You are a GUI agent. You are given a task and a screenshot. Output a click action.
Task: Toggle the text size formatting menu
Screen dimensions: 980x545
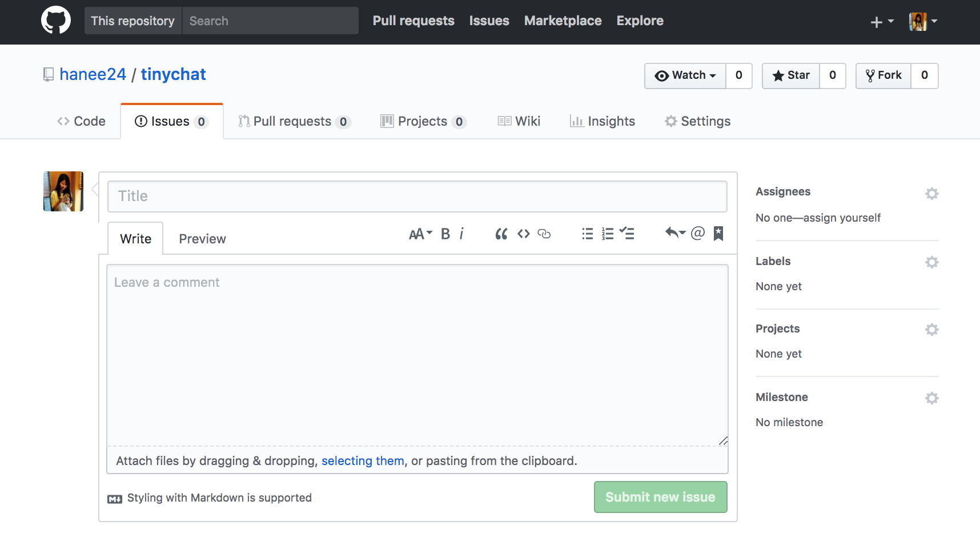pos(421,234)
